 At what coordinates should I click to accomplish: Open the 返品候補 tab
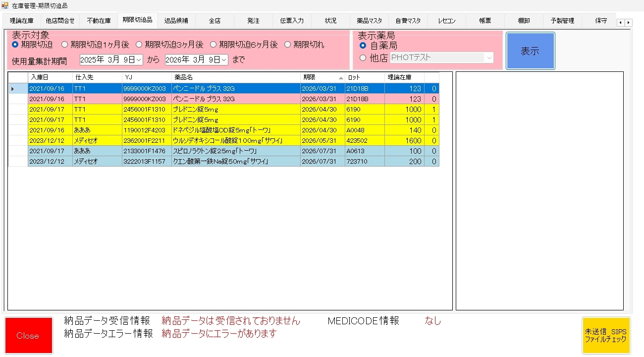[176, 21]
